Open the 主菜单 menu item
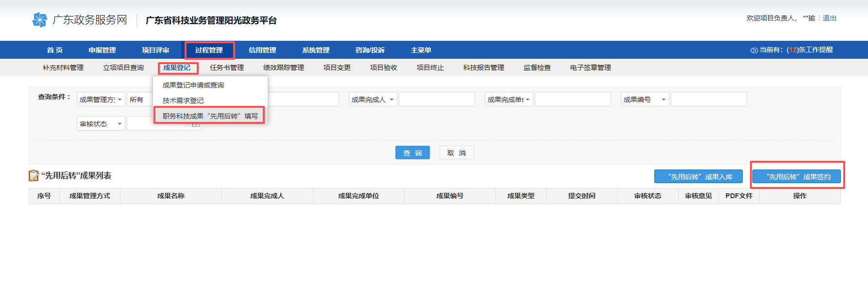 [x=421, y=50]
